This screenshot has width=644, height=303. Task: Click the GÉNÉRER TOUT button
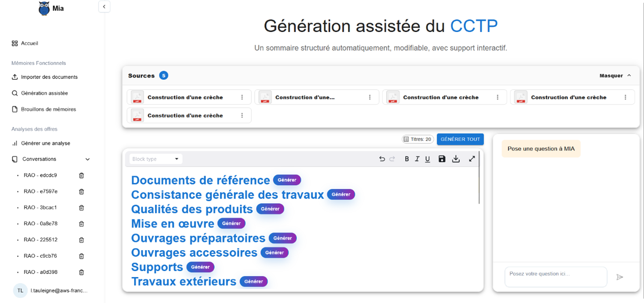coord(460,139)
